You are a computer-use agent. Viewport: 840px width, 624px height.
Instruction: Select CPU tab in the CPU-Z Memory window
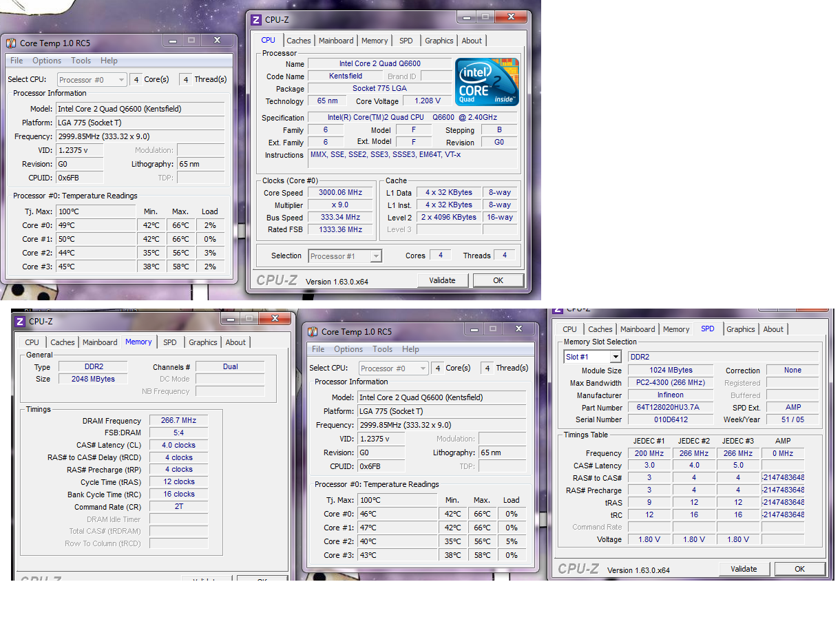pos(32,342)
